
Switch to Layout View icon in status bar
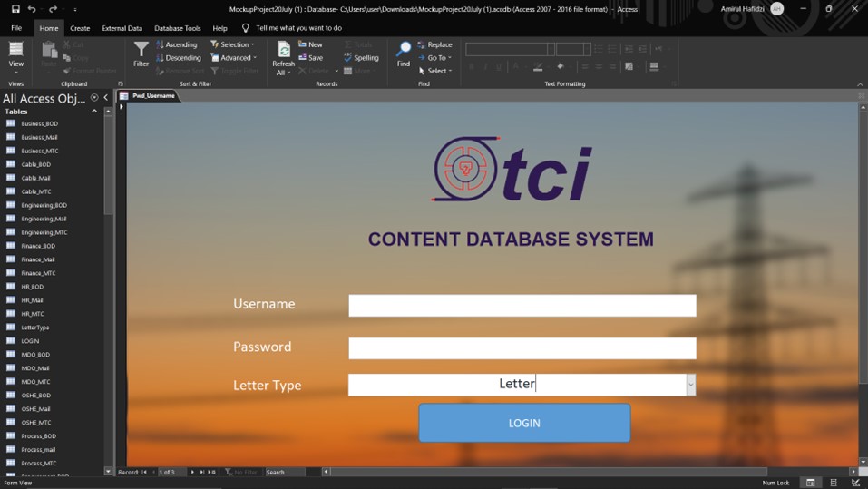(834, 483)
